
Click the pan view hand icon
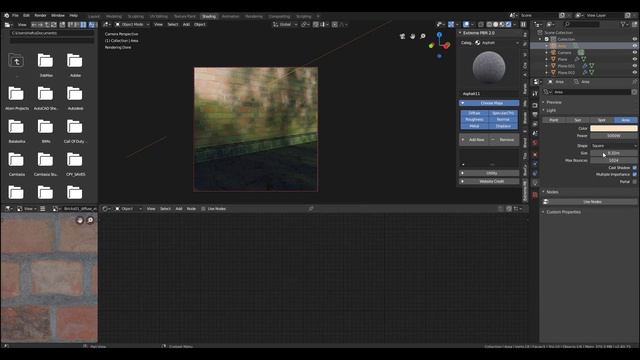[x=413, y=36]
